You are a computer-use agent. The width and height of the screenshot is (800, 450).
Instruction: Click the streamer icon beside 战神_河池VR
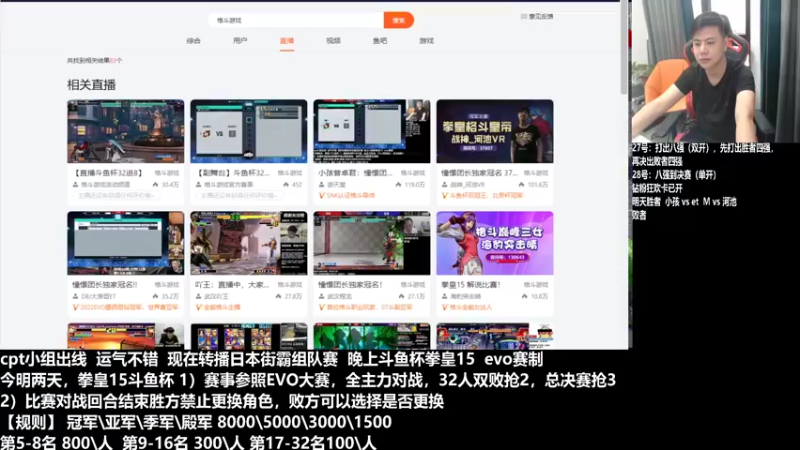click(445, 185)
